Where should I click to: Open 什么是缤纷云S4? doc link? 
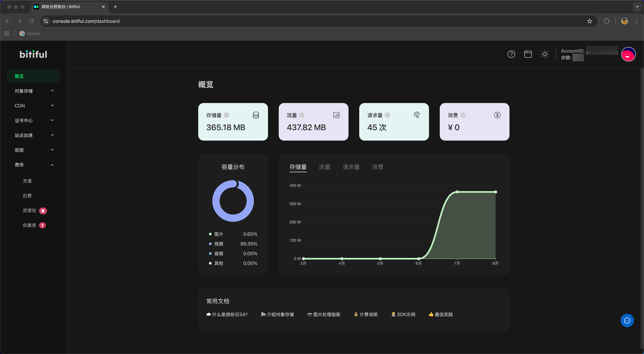point(227,314)
